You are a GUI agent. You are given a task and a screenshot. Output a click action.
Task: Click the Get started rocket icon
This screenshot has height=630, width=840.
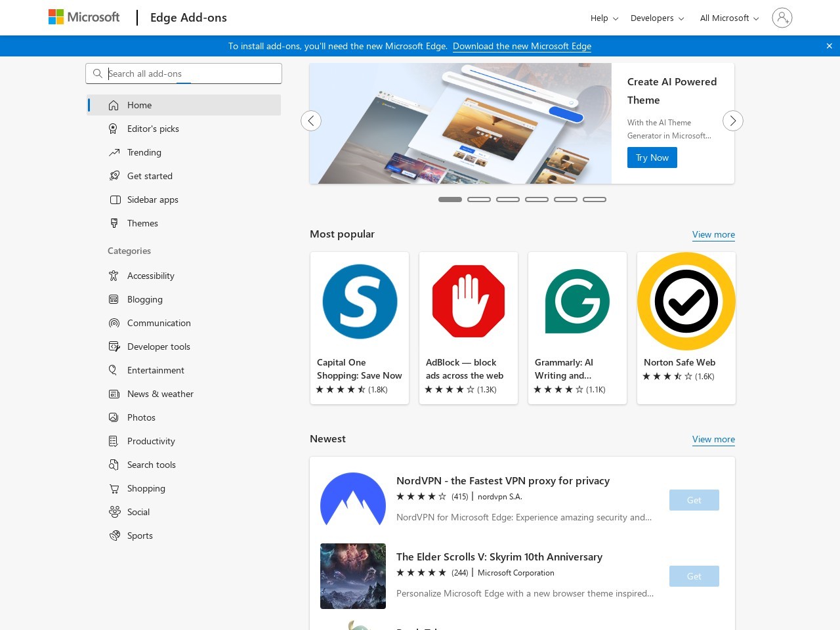[x=114, y=176]
